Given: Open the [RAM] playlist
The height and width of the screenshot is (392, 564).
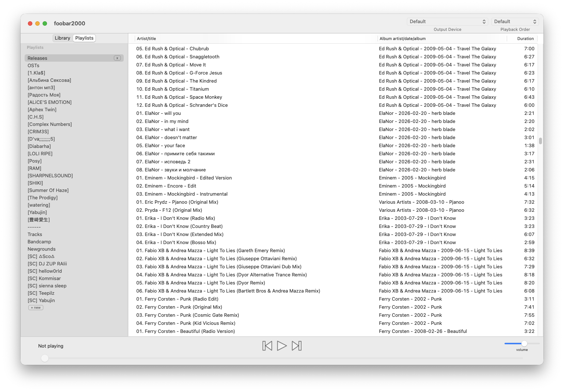Looking at the screenshot, I should coord(74,168).
